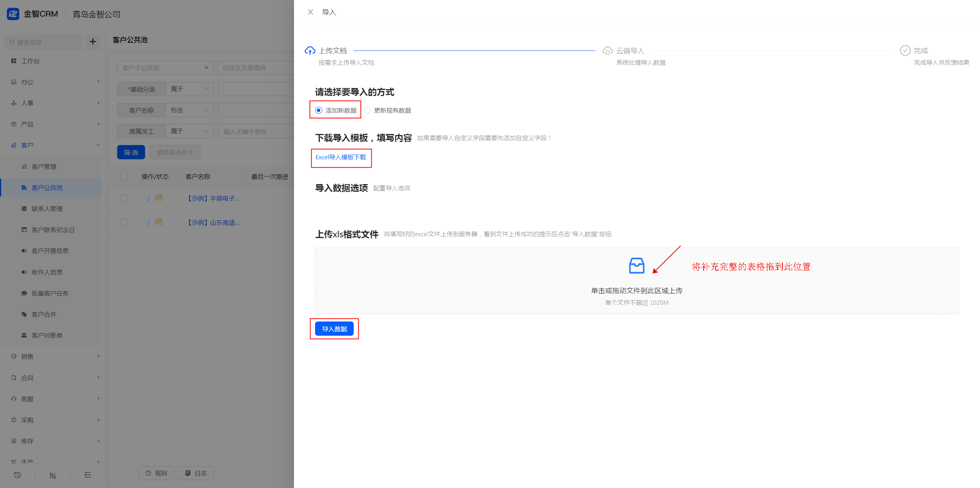Click the 合同 sidebar icon
This screenshot has height=488, width=980.
(x=14, y=378)
